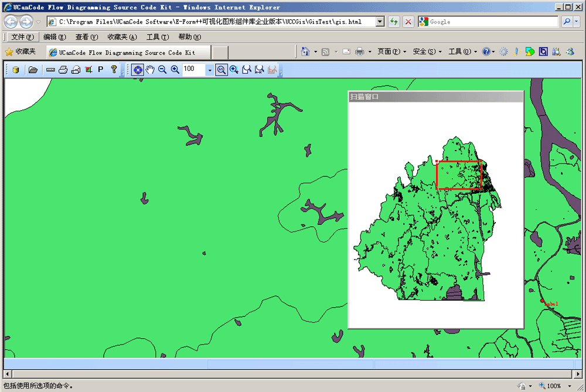
Task: Open the address bar history dropdown
Action: point(380,22)
